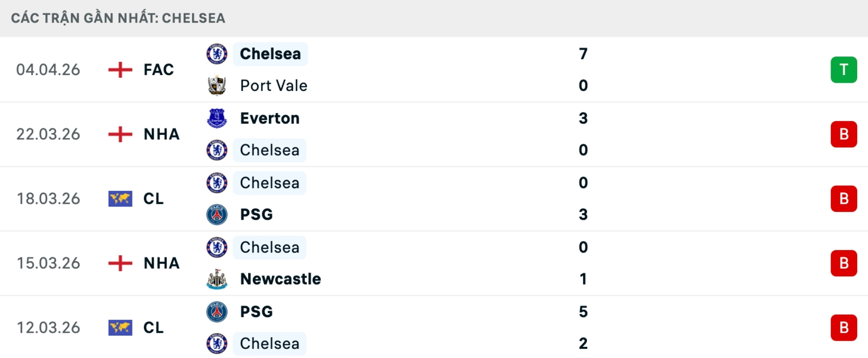This screenshot has width=868, height=358.
Task: Click the Everton club crest
Action: [217, 118]
